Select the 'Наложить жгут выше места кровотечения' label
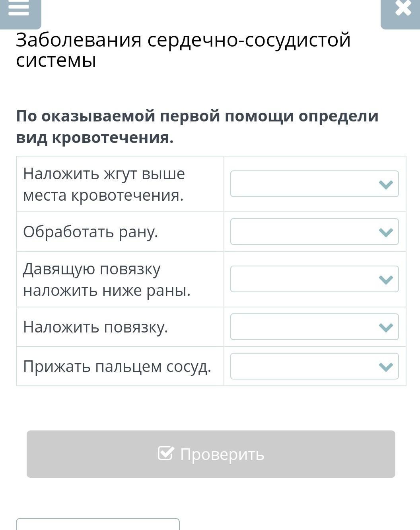Image resolution: width=420 pixels, height=530 pixels. point(104,184)
